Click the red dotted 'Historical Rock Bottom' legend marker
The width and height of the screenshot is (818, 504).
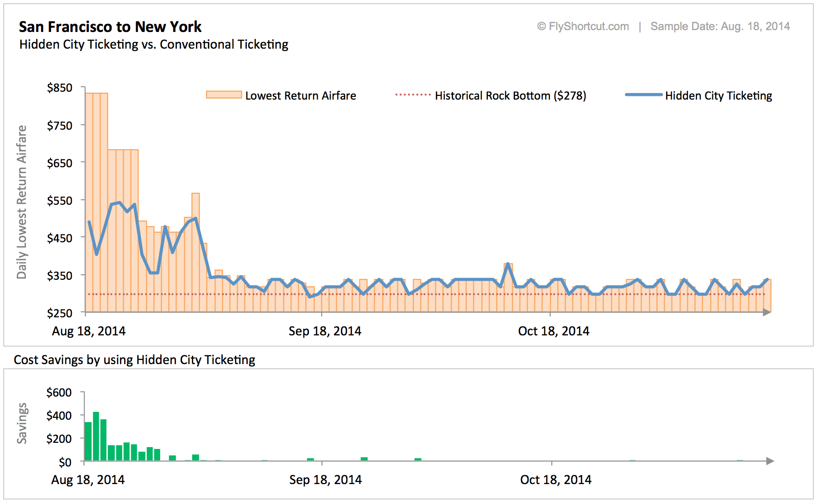point(413,95)
